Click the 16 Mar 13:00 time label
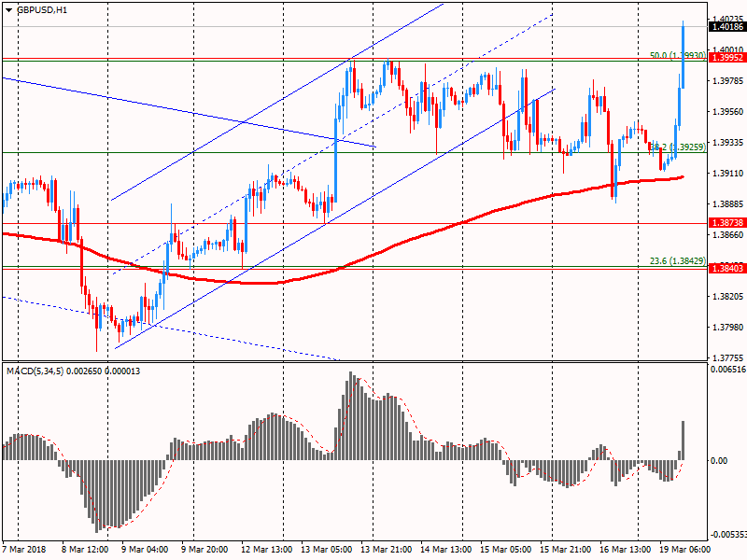Viewport: 747px width, 560px height. tap(626, 550)
